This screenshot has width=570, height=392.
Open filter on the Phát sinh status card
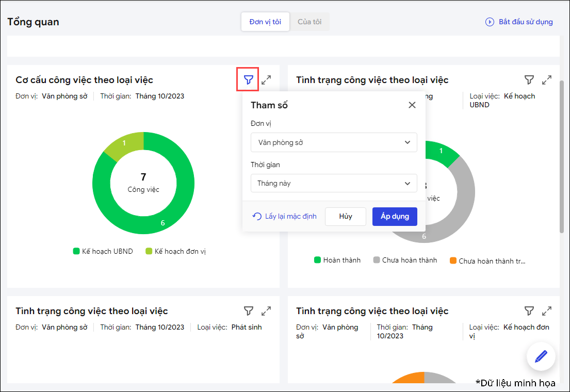tap(249, 311)
